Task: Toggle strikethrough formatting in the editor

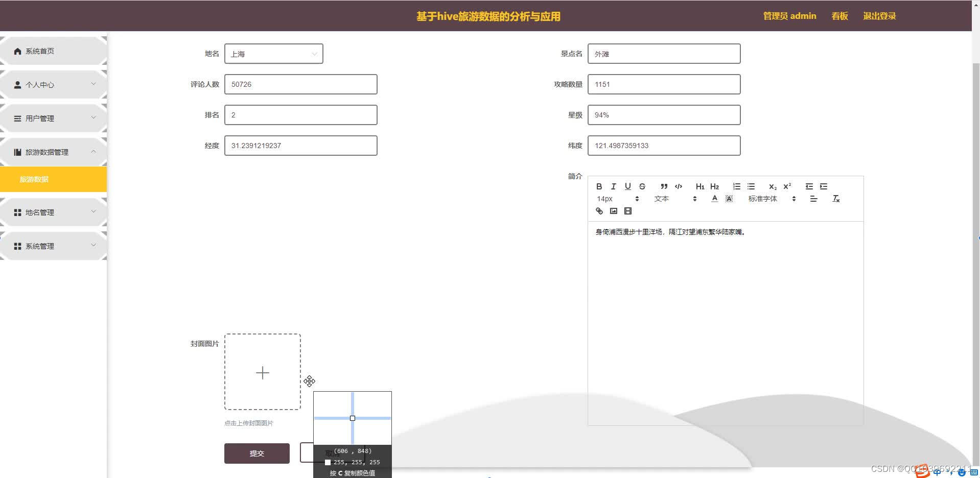Action: [642, 186]
